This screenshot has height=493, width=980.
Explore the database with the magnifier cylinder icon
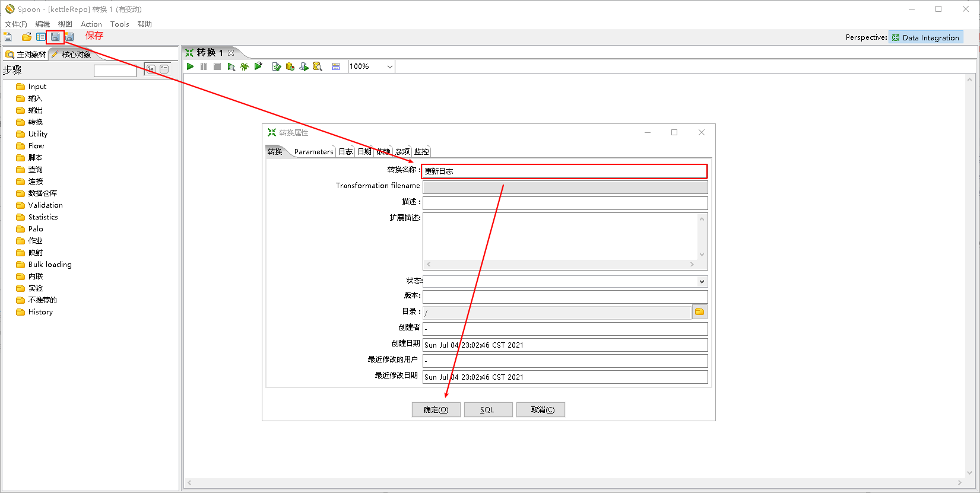[x=318, y=66]
